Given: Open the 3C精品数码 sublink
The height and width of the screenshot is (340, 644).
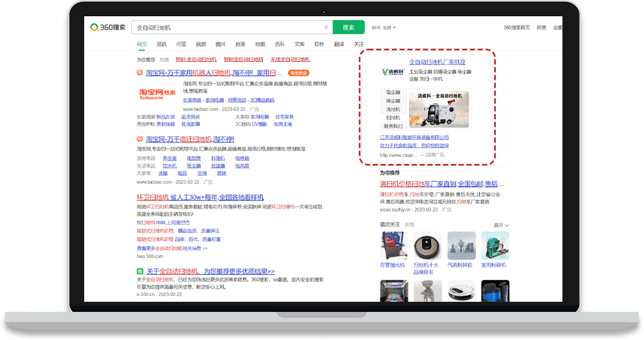Looking at the screenshot, I should tap(262, 100).
